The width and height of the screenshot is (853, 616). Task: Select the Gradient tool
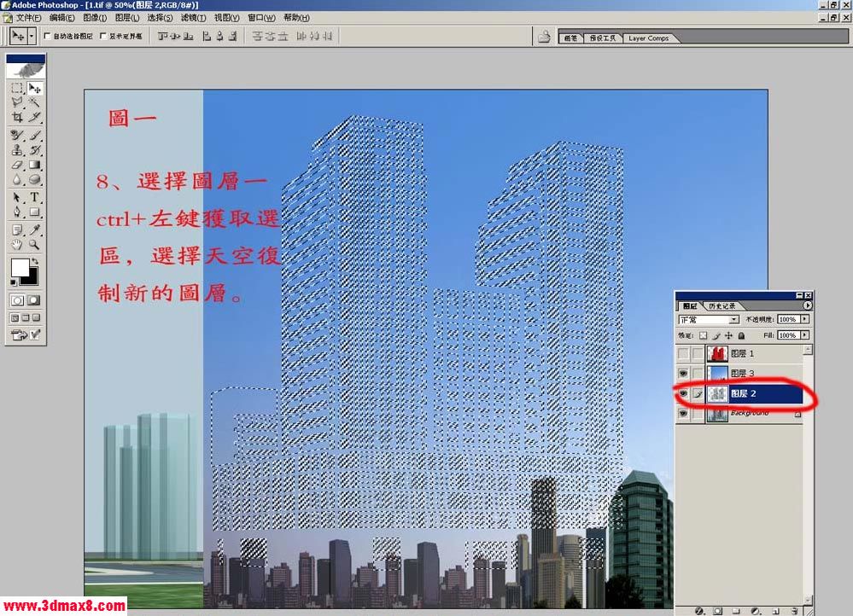tap(35, 164)
